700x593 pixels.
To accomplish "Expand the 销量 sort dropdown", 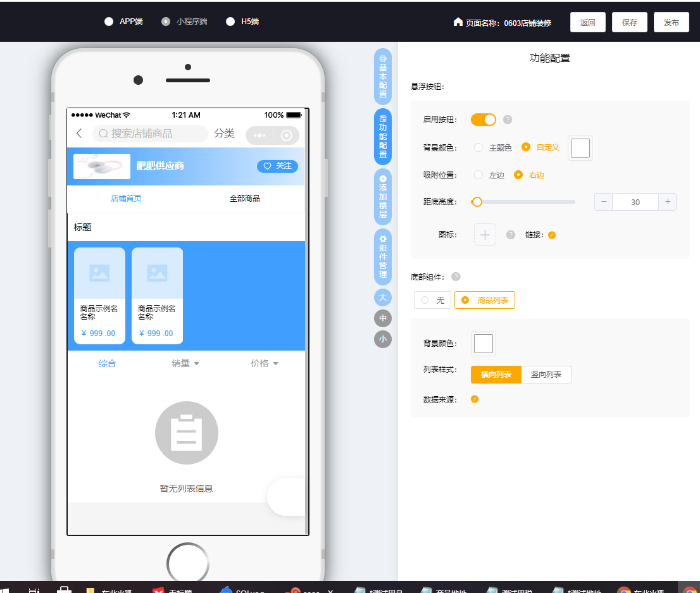I will [185, 363].
